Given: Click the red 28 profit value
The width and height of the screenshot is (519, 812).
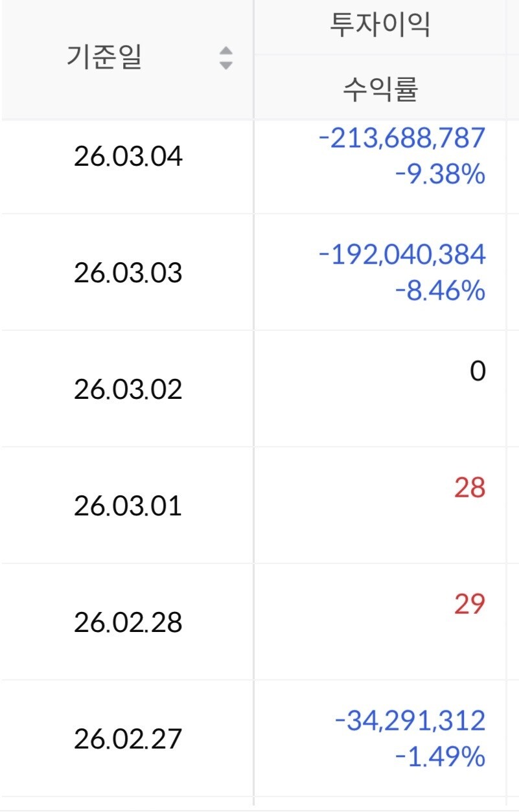Looking at the screenshot, I should click(470, 488).
